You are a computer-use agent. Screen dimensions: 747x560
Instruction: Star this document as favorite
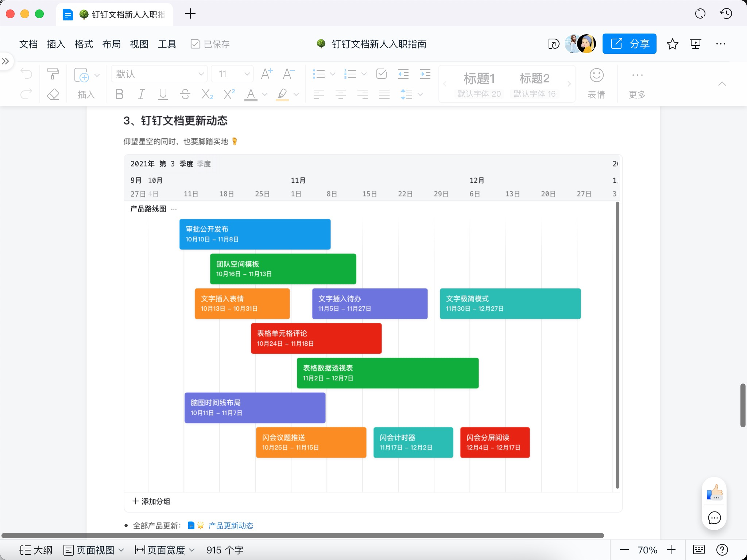pyautogui.click(x=672, y=44)
